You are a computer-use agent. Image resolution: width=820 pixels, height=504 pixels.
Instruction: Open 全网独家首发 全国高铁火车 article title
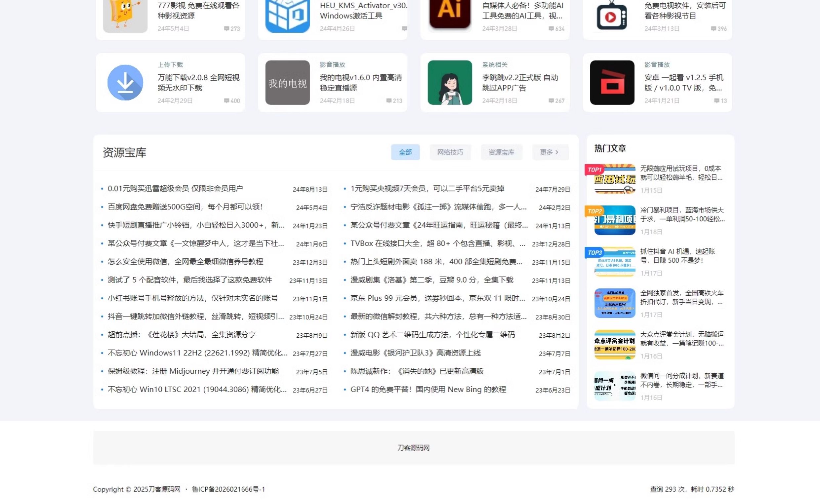682,297
